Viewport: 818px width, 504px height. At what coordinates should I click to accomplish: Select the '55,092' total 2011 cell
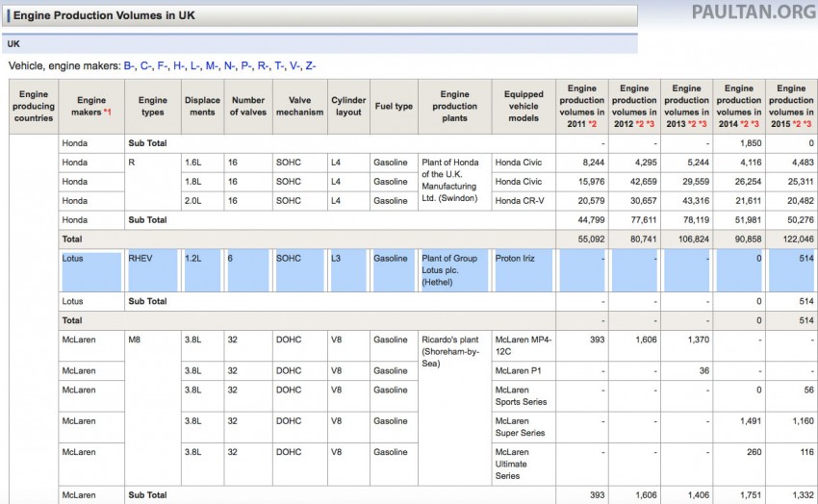point(582,239)
